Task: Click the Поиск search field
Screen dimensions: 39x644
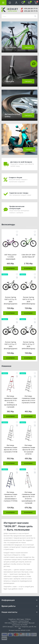Action: [18, 16]
